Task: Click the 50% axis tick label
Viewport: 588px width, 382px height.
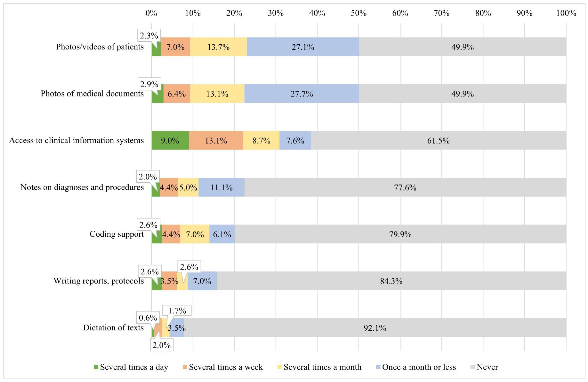Action: point(358,13)
